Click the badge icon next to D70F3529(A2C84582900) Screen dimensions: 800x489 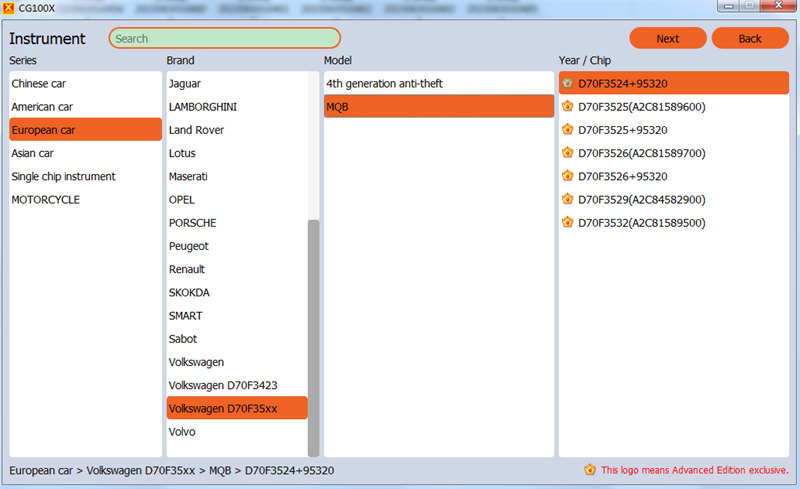(x=567, y=199)
